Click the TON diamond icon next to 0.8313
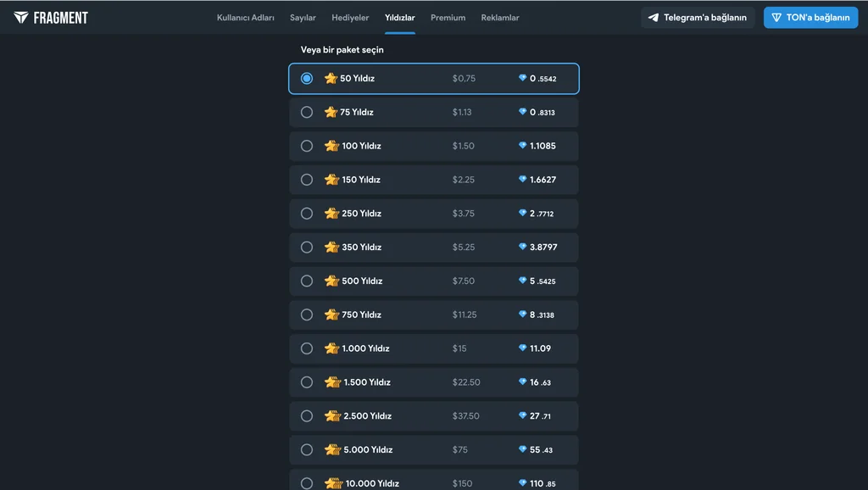The image size is (868, 490). [522, 112]
